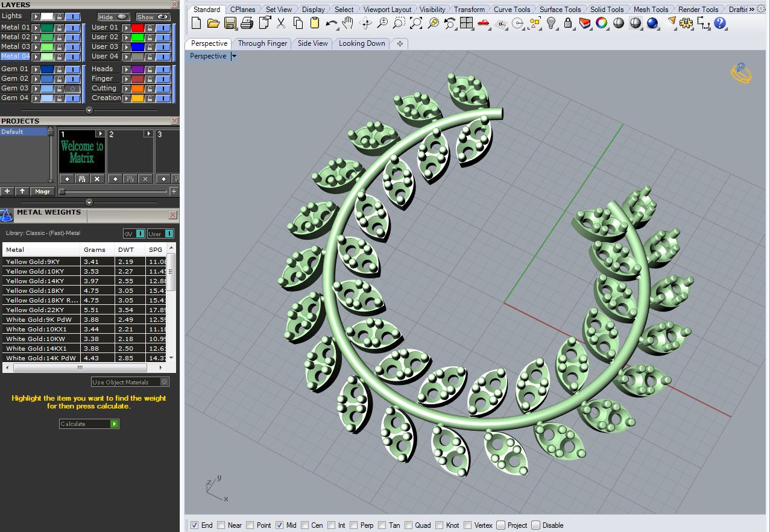
Task: Enable the Perp osnap checkbox
Action: (x=353, y=525)
